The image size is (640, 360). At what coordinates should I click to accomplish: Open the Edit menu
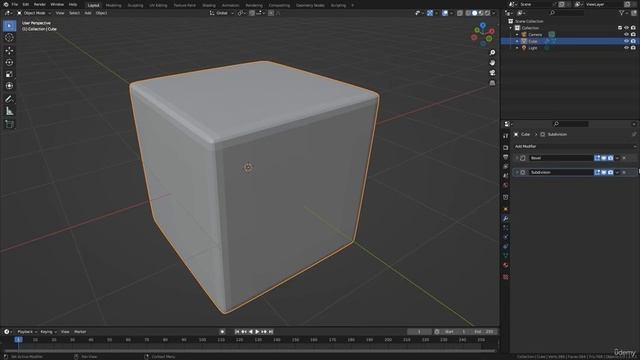point(26,4)
